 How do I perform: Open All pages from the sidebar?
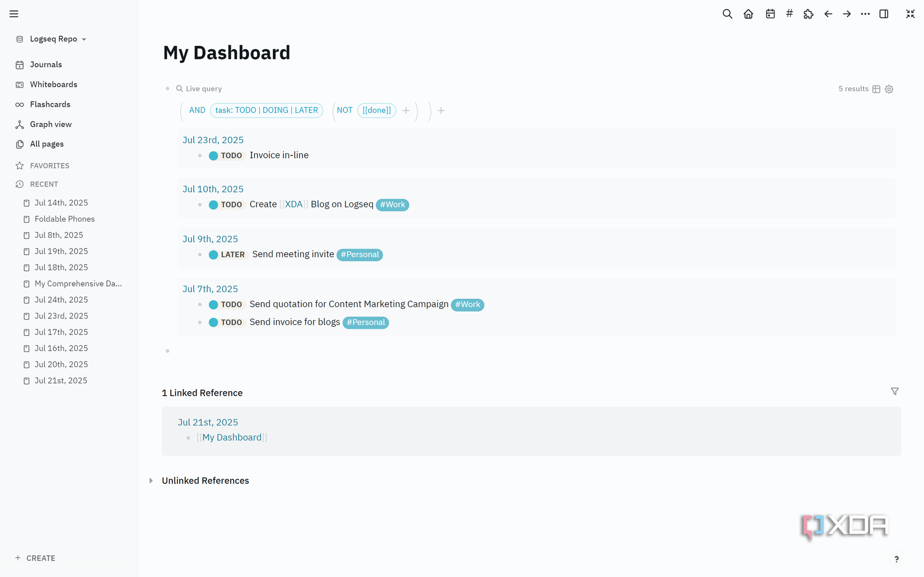(x=47, y=144)
